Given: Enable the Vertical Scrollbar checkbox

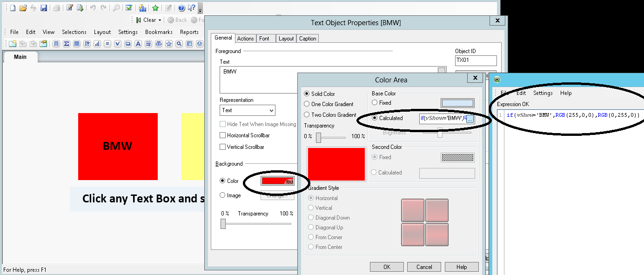Looking at the screenshot, I should point(223,147).
